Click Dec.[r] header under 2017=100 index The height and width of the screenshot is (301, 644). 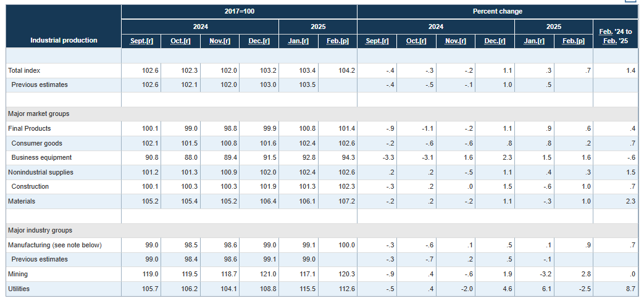(259, 41)
